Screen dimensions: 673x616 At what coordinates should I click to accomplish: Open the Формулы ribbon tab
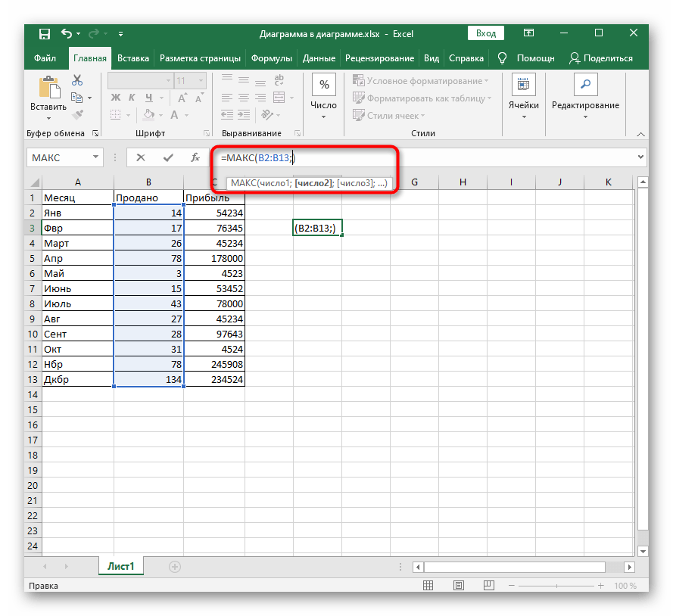coord(272,58)
